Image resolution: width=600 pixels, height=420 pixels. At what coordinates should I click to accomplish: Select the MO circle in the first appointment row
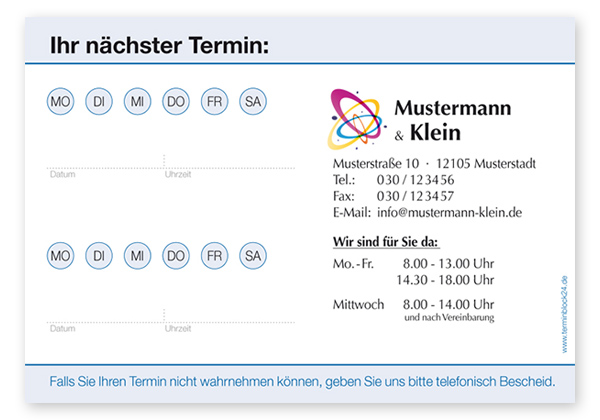coord(60,102)
